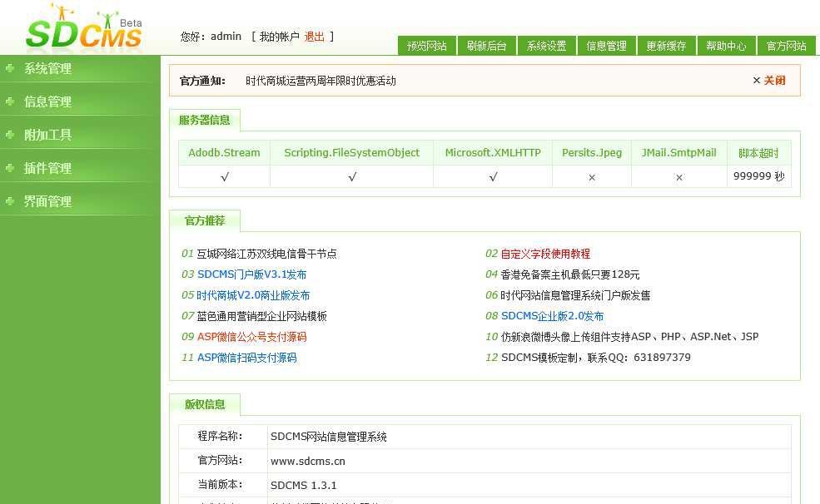The height and width of the screenshot is (504, 820).
Task: Open the 附加工具 sidebar section
Action: pos(47,135)
